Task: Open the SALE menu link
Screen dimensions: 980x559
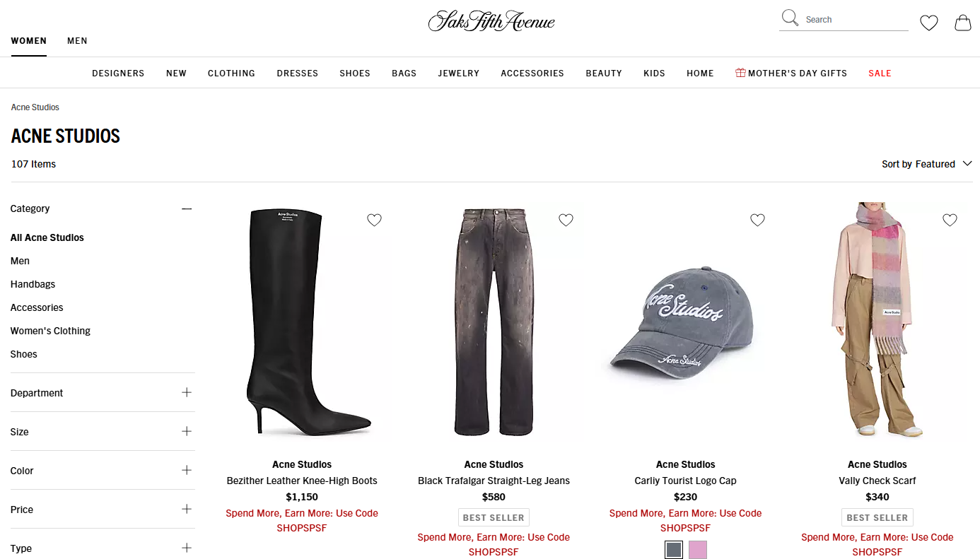Action: [880, 73]
